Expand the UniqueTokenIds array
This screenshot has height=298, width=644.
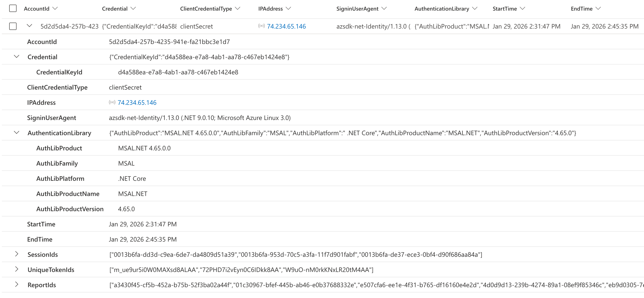[17, 269]
